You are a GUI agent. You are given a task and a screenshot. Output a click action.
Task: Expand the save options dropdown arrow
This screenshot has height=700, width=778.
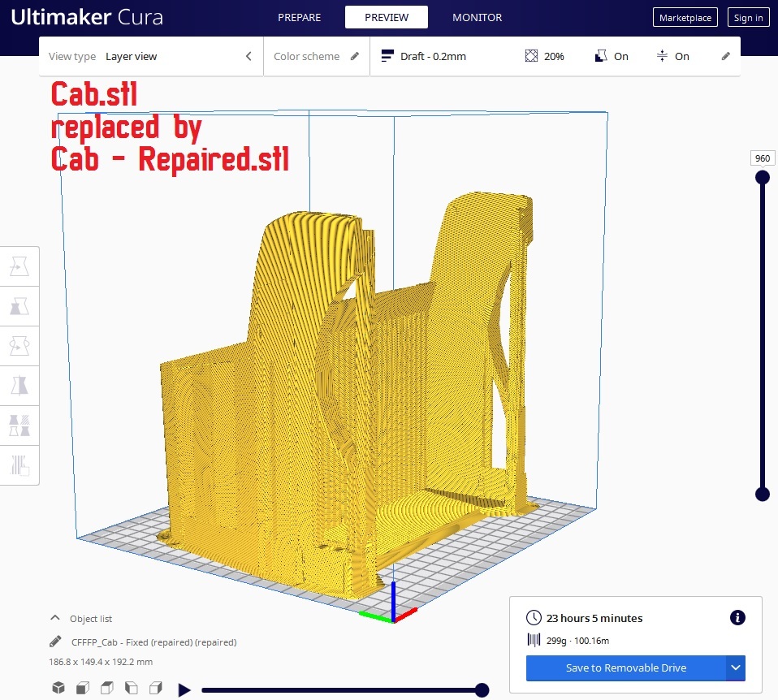point(735,668)
